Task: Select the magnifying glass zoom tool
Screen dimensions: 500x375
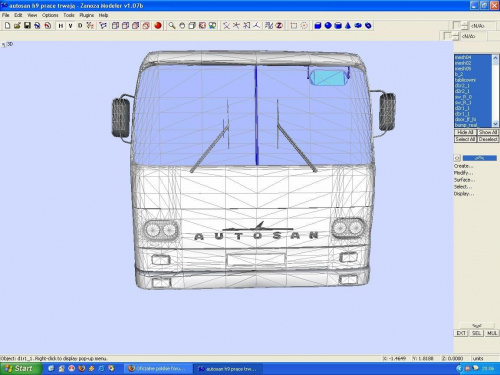Action: tap(172, 26)
